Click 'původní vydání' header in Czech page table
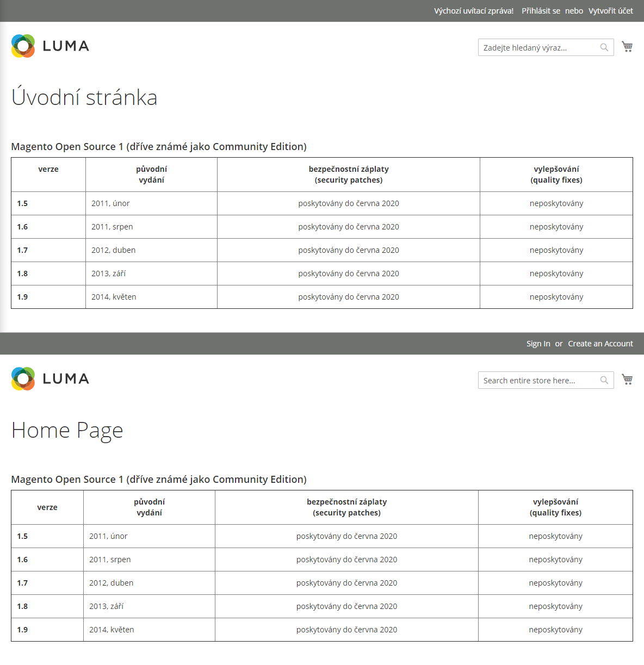This screenshot has width=644, height=665. pyautogui.click(x=152, y=175)
